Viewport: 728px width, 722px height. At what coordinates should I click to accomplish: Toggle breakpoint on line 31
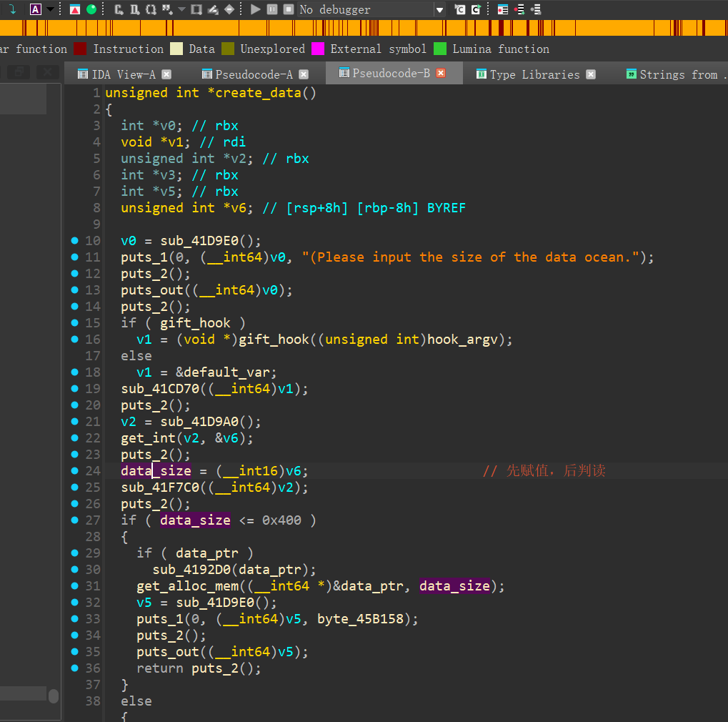click(75, 586)
